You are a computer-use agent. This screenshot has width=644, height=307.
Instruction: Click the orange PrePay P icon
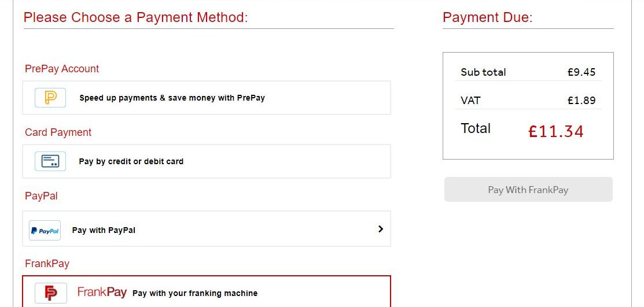(x=50, y=98)
